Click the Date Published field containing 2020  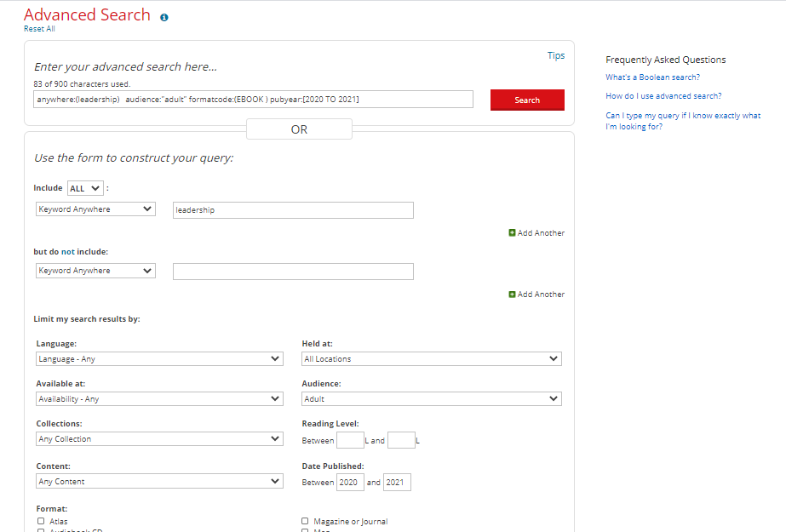pyautogui.click(x=350, y=483)
